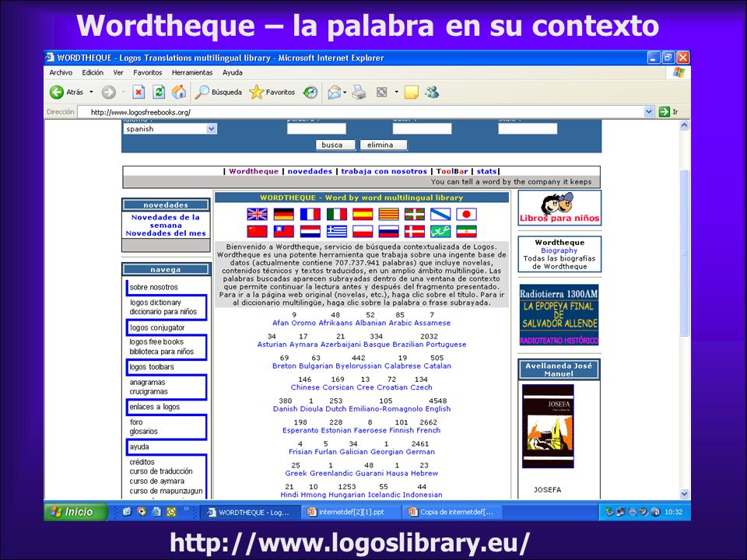
Task: Open the Favoritos star toolbar button
Action: click(272, 92)
